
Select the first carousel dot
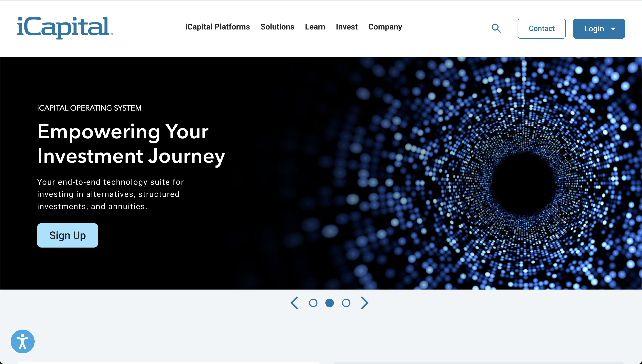(313, 303)
